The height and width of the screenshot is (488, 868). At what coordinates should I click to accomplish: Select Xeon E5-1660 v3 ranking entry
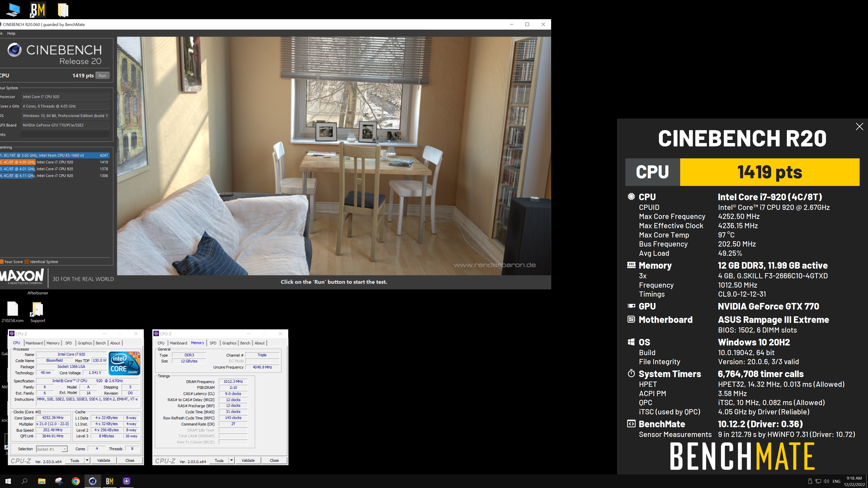tap(54, 155)
